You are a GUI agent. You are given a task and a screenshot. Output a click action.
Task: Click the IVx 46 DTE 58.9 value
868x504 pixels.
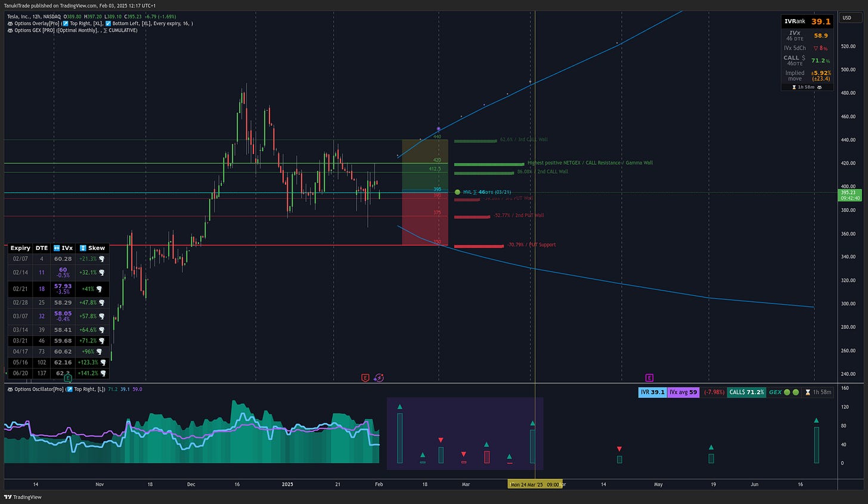pos(821,36)
